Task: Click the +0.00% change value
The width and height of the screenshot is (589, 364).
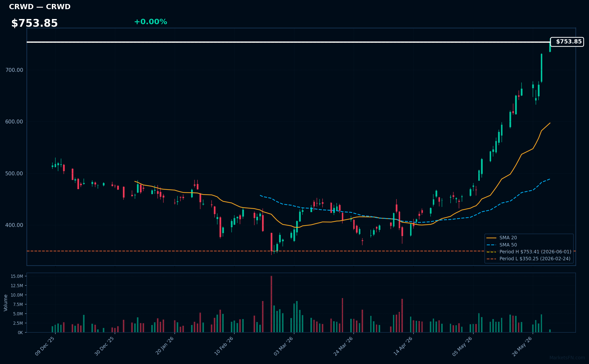Action: pos(151,22)
